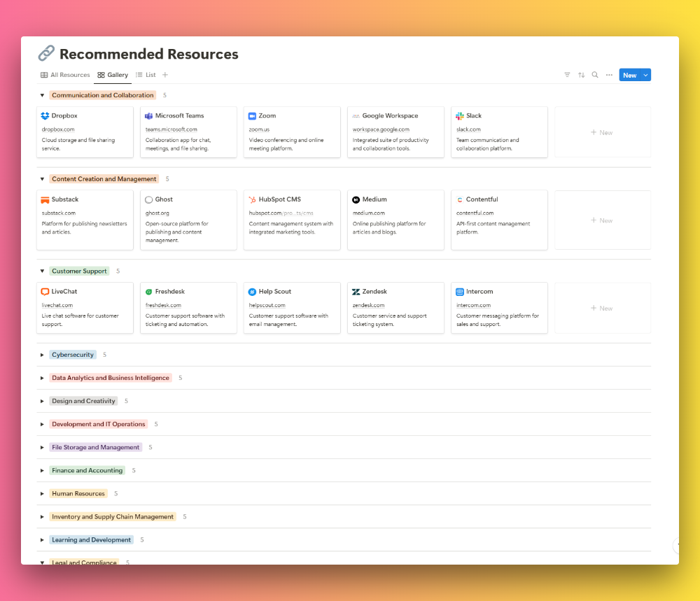Click the Human Resources group label
700x601 pixels.
[78, 493]
